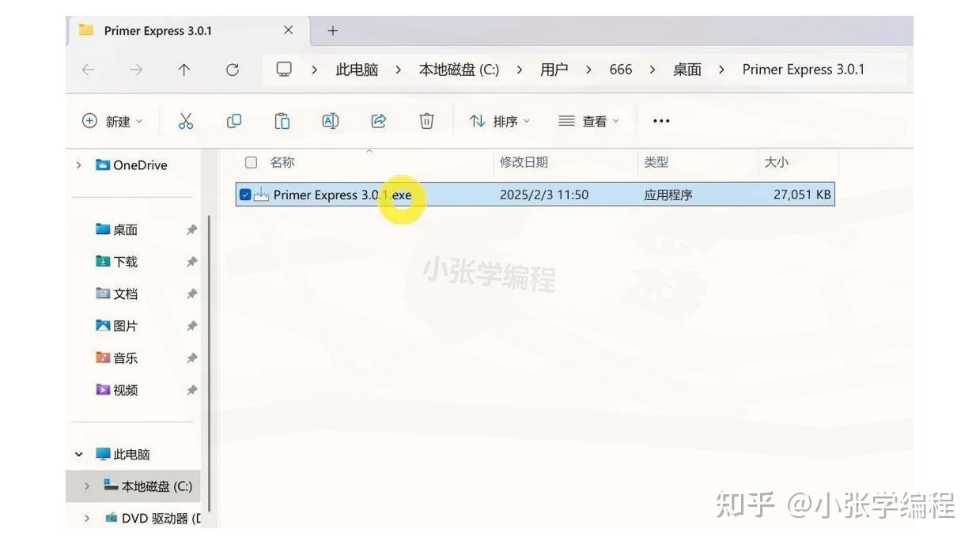Check the select-all box in Name column
Image resolution: width=980 pixels, height=544 pixels.
point(251,162)
